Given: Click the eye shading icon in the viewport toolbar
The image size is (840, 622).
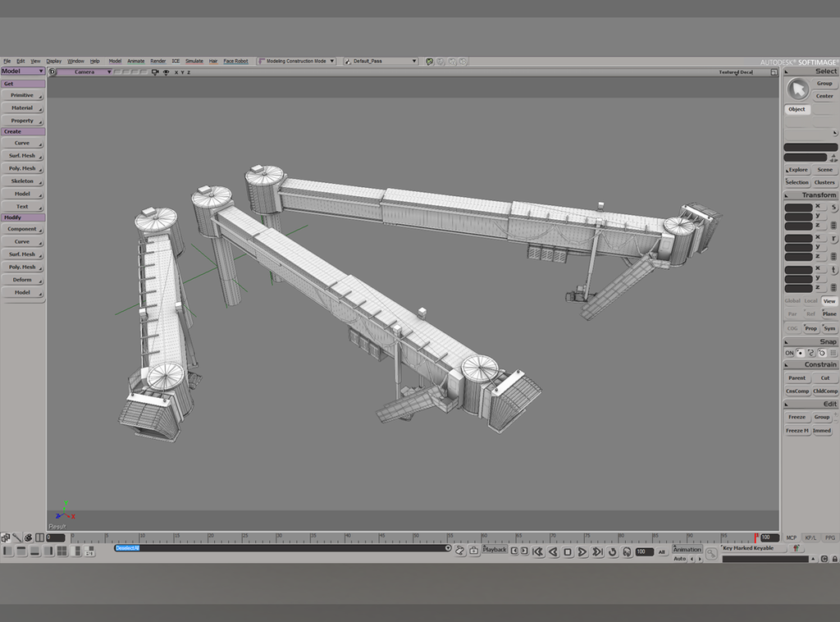Looking at the screenshot, I should coord(167,72).
